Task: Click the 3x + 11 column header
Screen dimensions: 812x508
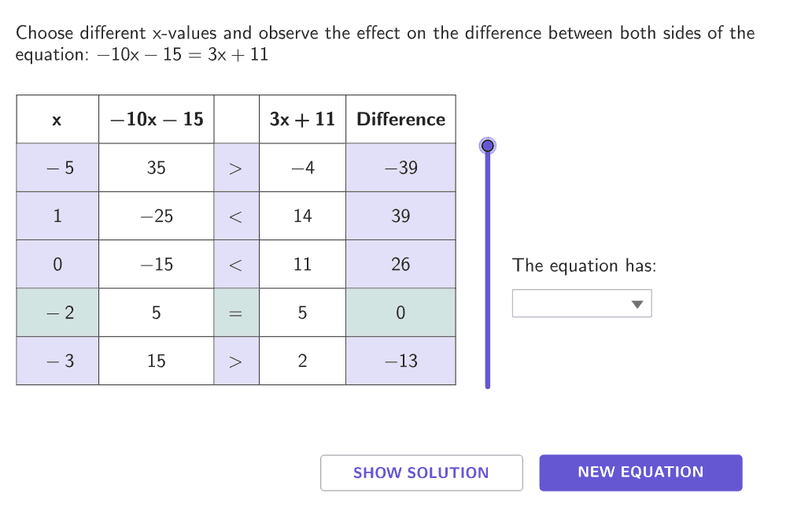Action: (x=302, y=119)
